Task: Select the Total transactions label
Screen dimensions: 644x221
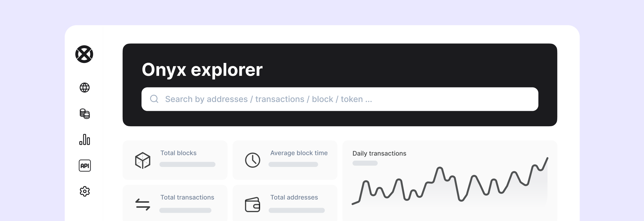Action: pyautogui.click(x=187, y=197)
